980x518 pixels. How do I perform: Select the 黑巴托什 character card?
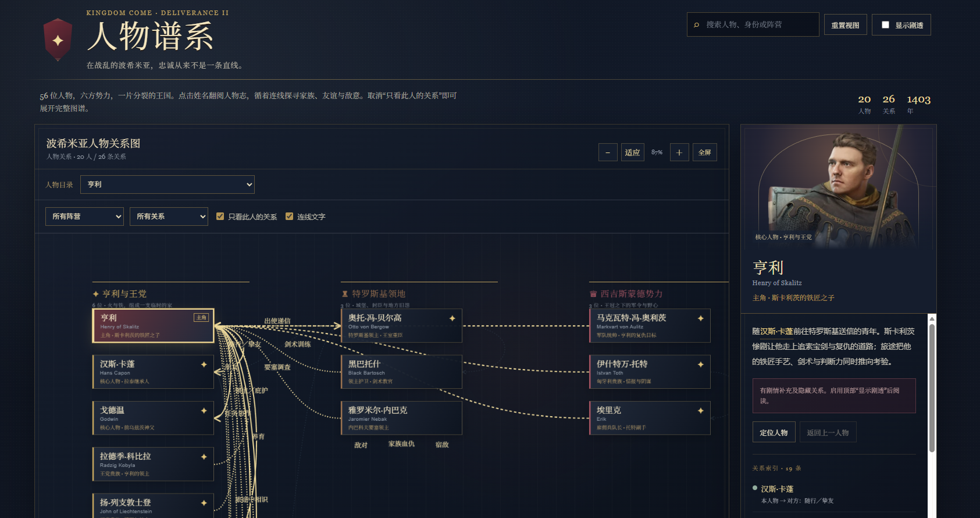pos(401,372)
